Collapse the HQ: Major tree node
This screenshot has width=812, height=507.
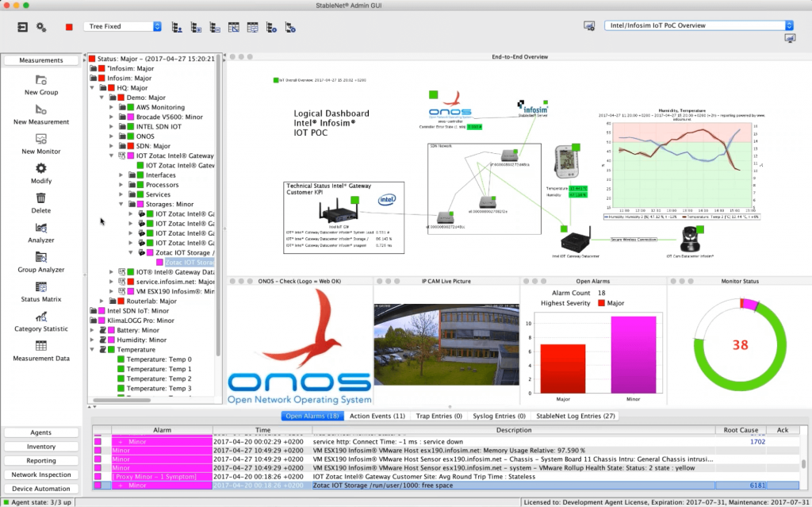93,88
